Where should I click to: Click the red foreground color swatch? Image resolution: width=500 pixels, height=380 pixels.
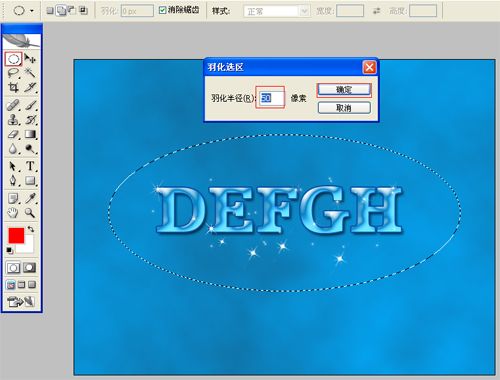pos(16,236)
